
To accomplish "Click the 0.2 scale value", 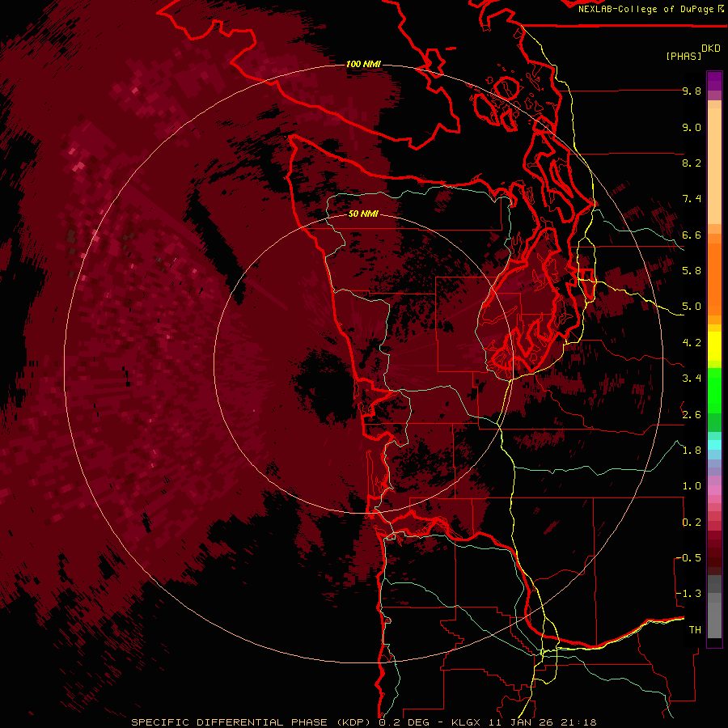I will [x=692, y=523].
